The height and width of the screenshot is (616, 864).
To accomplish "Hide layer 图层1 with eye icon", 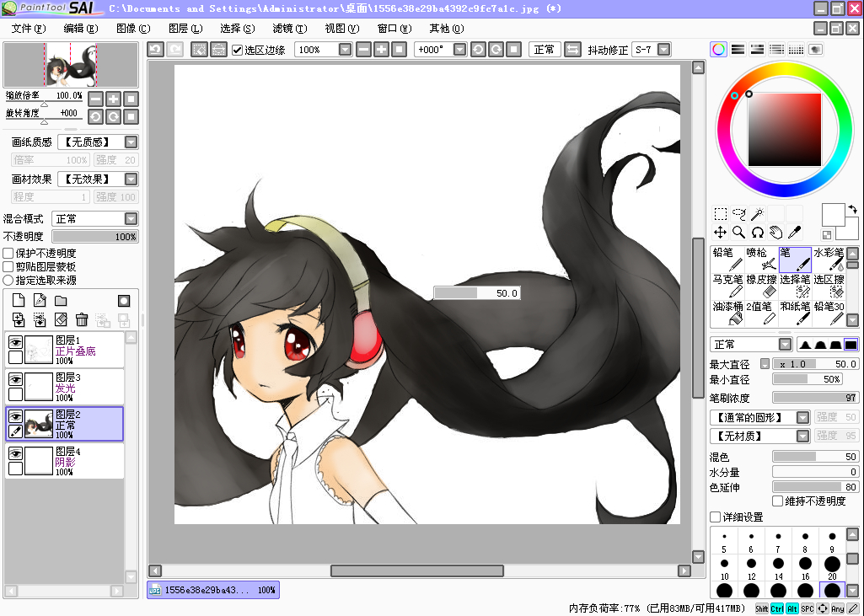I will (x=15, y=343).
